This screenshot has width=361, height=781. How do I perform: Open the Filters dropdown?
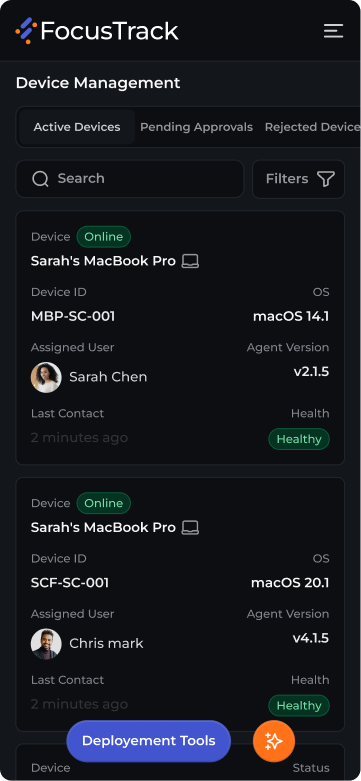coord(298,179)
